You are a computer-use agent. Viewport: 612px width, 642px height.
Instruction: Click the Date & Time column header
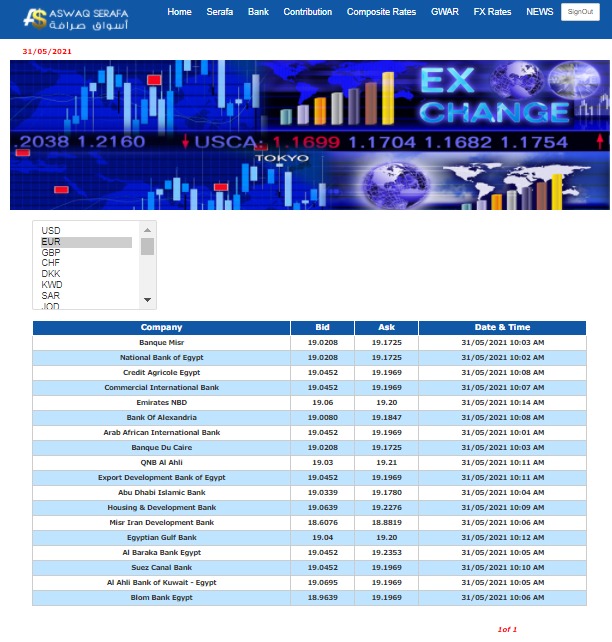(x=502, y=328)
